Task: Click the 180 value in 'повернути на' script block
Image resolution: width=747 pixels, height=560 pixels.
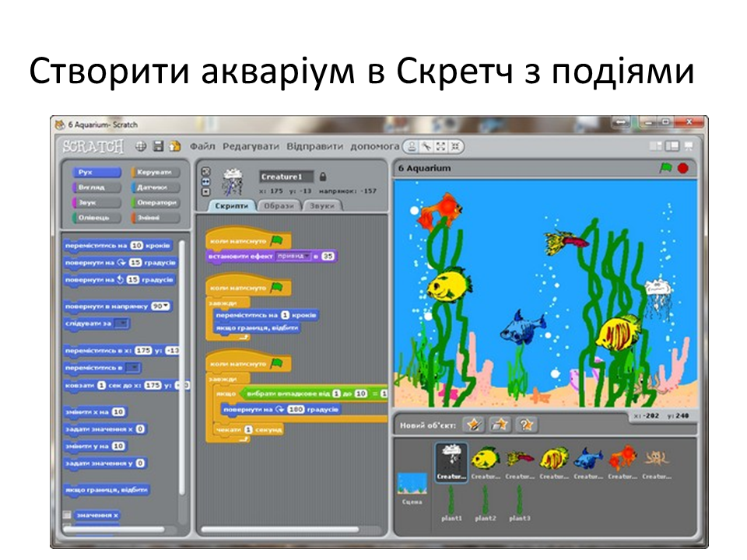Action: pos(296,409)
